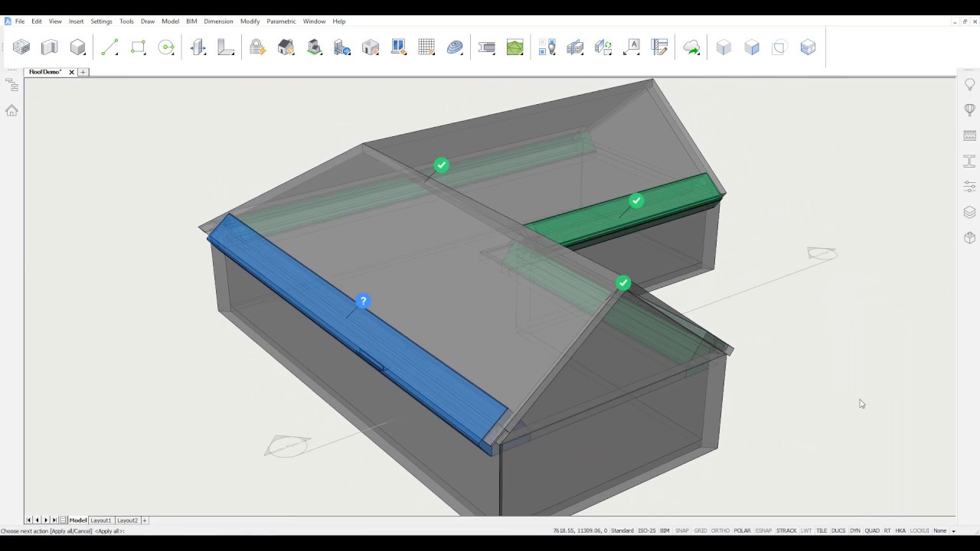Open the ISO-25 dimension style selector
Screen dimensions: 980x551
(x=647, y=530)
